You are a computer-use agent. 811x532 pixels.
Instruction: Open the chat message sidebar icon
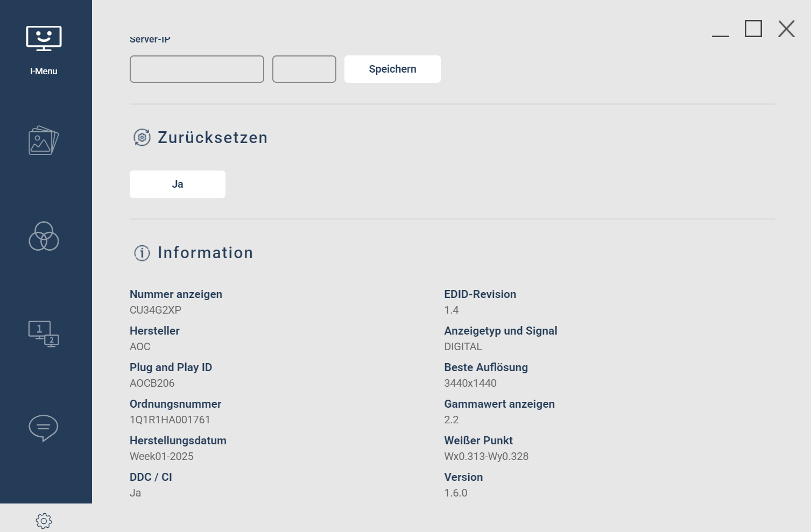(44, 428)
